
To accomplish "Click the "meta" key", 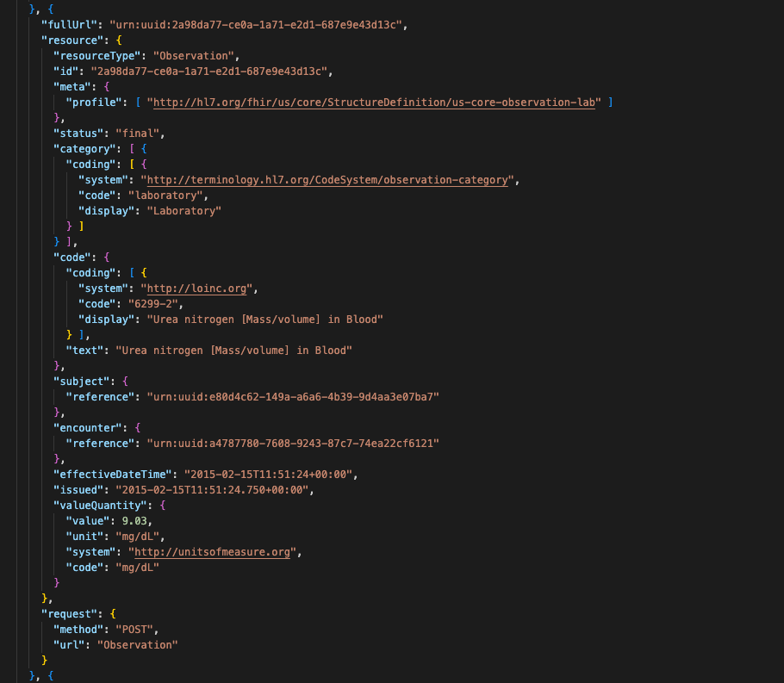I will tap(72, 87).
